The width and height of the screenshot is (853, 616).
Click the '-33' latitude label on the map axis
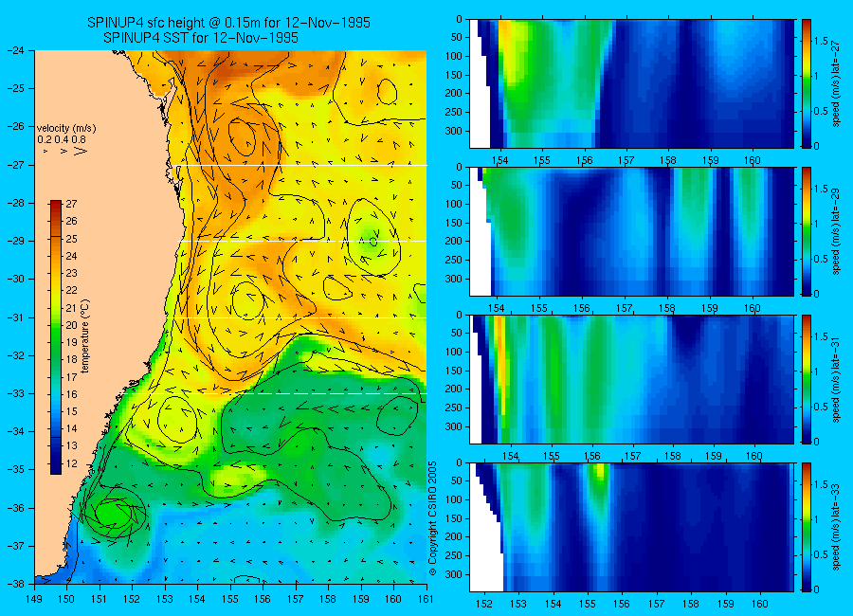click(14, 393)
